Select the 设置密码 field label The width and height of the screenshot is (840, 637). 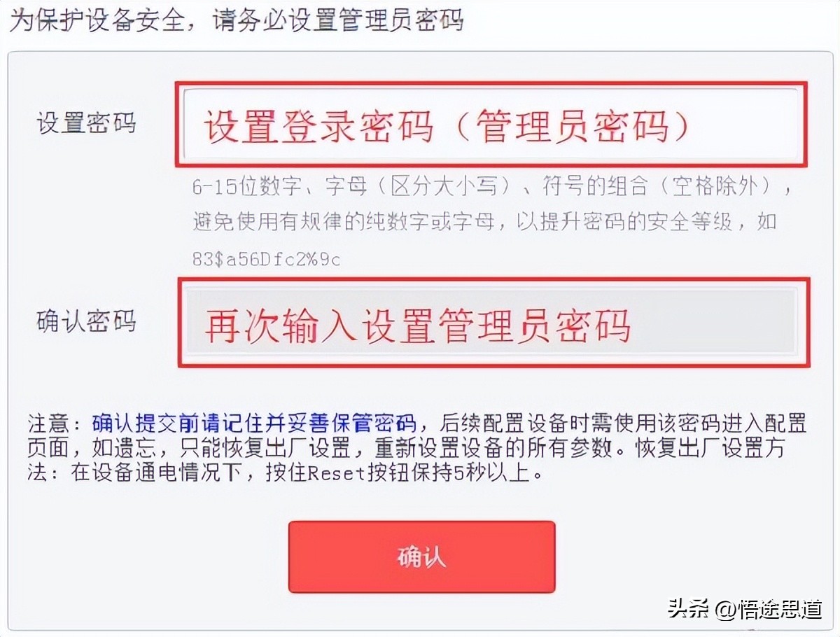84,122
